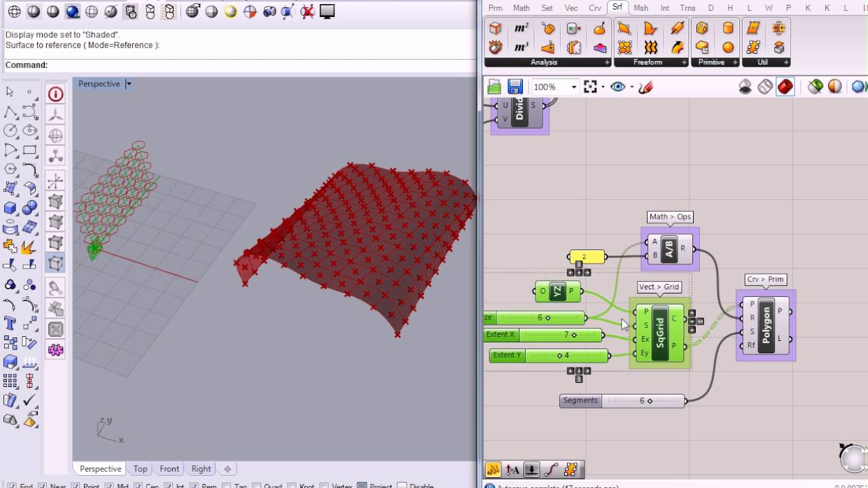
Task: Expand the Freeform panel plus button
Action: coord(685,62)
